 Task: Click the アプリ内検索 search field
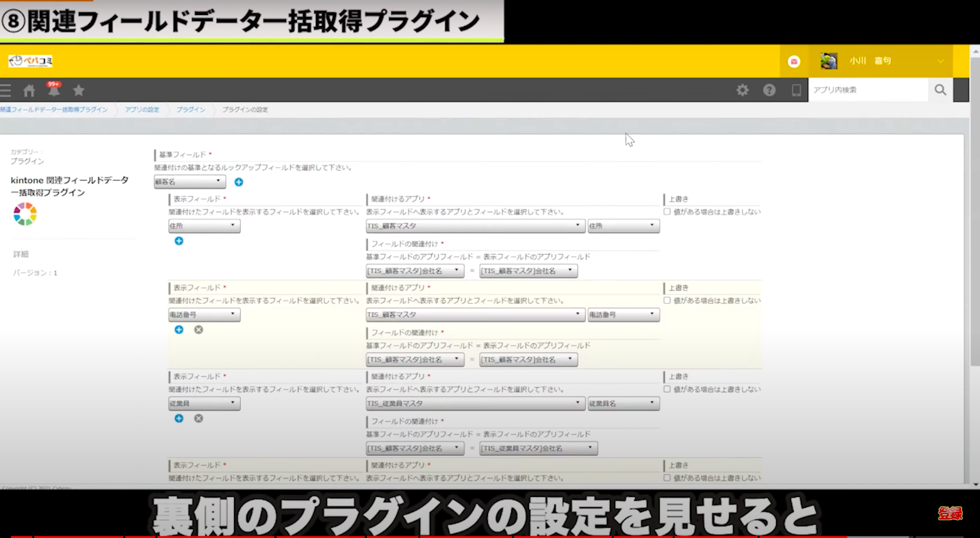[868, 90]
